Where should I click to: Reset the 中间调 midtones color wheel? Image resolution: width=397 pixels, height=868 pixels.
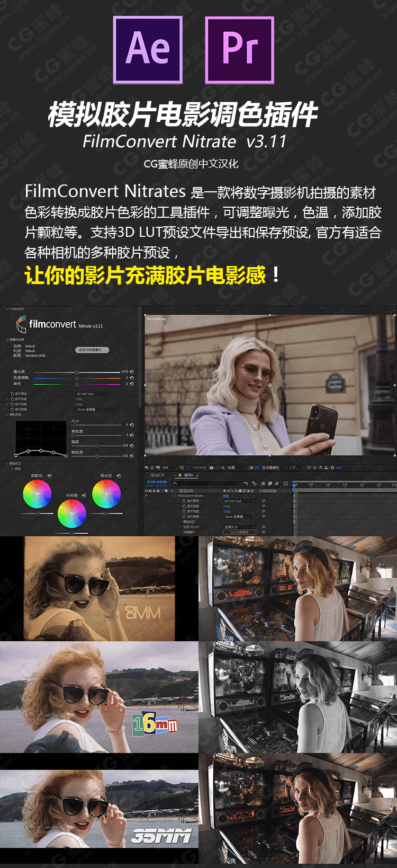coord(84,496)
